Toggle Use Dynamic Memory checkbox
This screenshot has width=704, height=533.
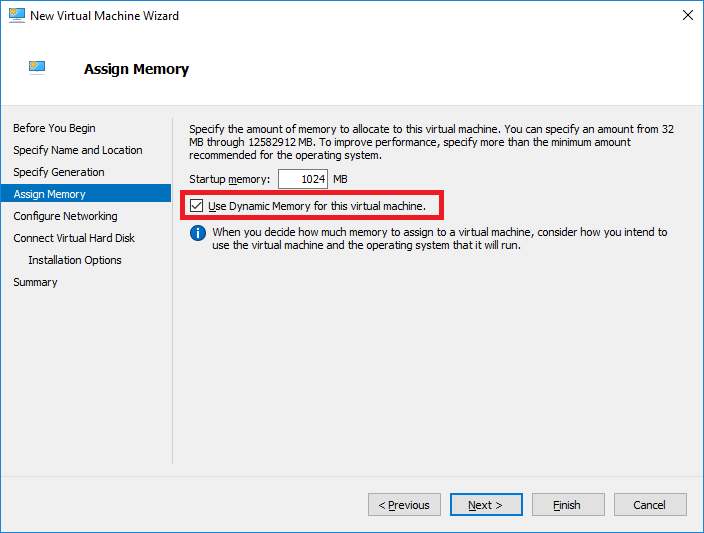[196, 206]
